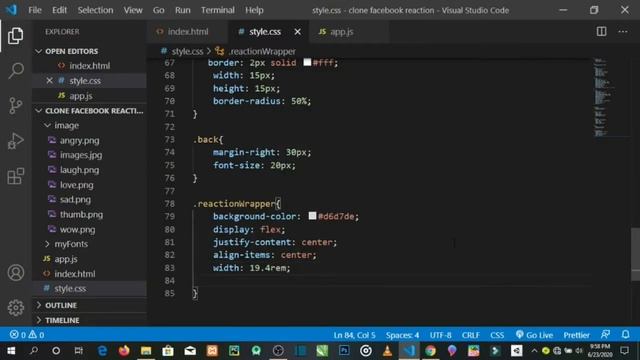The width and height of the screenshot is (640, 360).
Task: Open VLC from the taskbar
Action: (387, 351)
